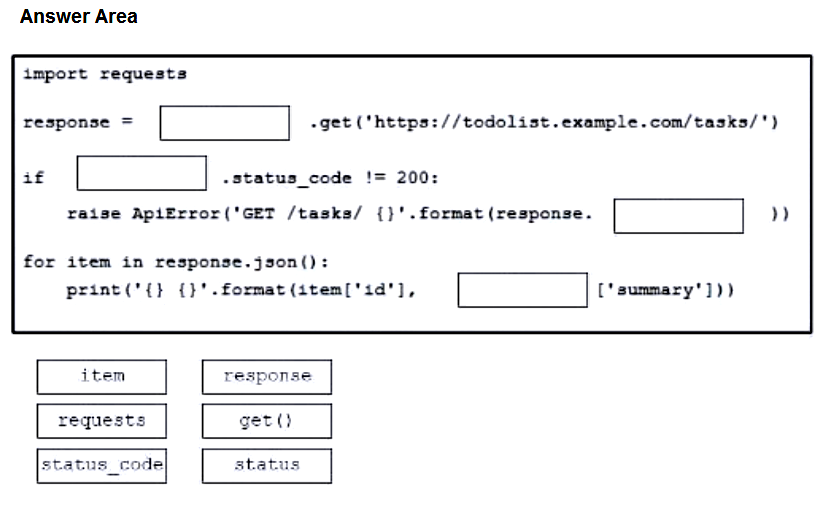Click the blank box after 'format(response.'
This screenshot has width=838, height=518.
679,216
